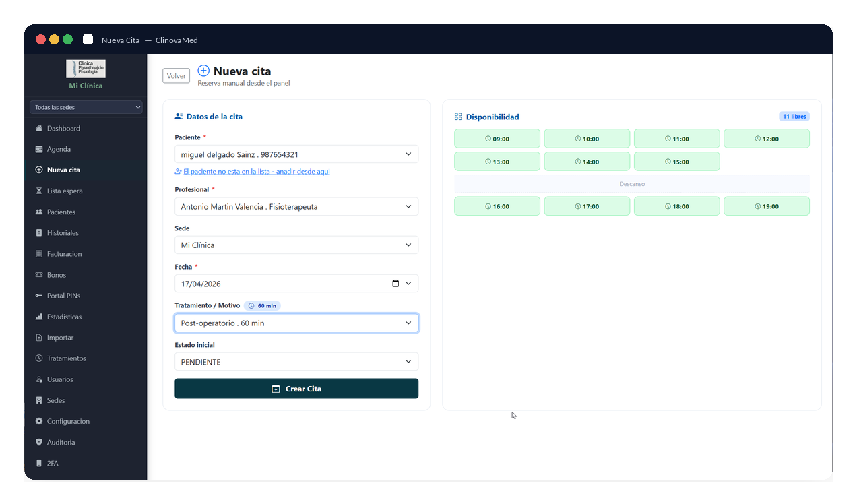The height and width of the screenshot is (504, 857).
Task: Open the Todas las sedes dropdown
Action: (86, 107)
